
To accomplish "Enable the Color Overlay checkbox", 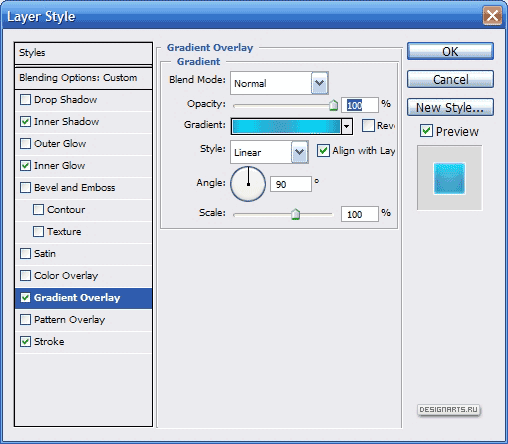I will (x=25, y=276).
